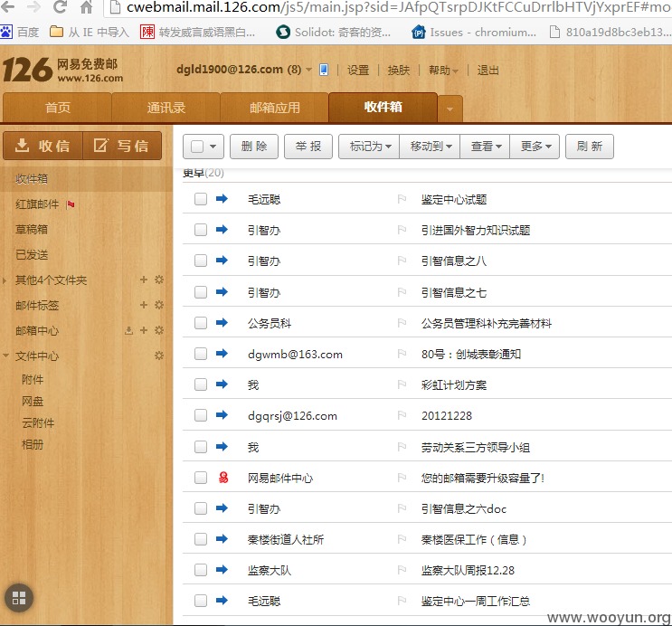The image size is (672, 626).
Task: Flag the 彩虹计划方案 email
Action: click(402, 384)
